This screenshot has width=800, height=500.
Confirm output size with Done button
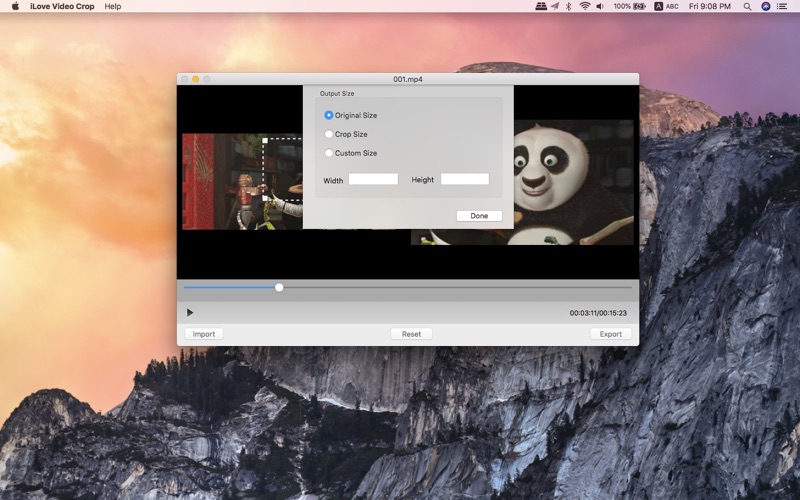click(479, 216)
